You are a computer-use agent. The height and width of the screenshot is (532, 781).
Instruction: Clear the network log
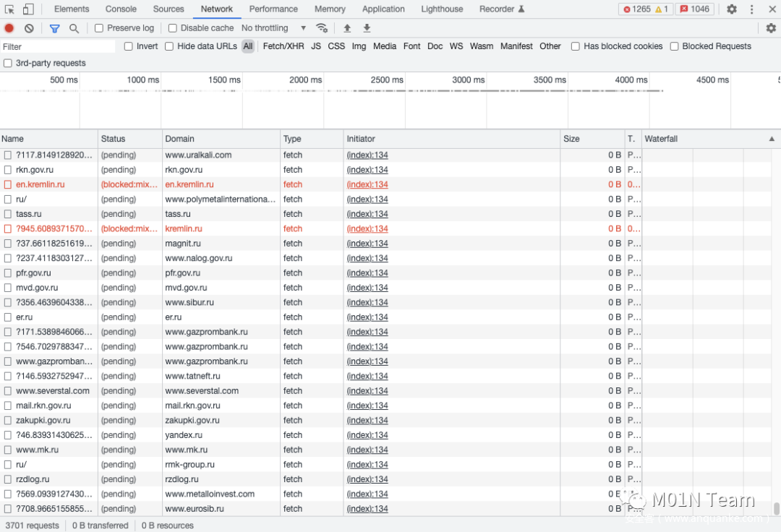coord(29,28)
